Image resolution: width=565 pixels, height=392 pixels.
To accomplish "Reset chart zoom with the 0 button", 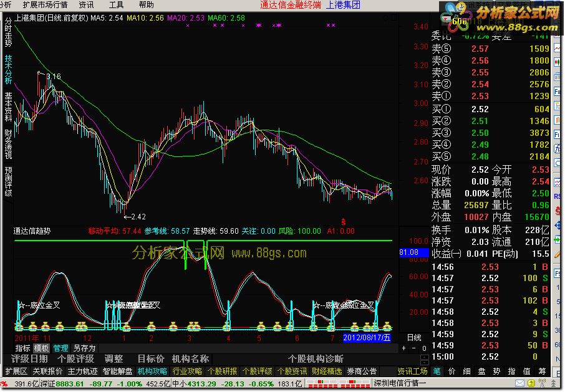I will (x=424, y=348).
